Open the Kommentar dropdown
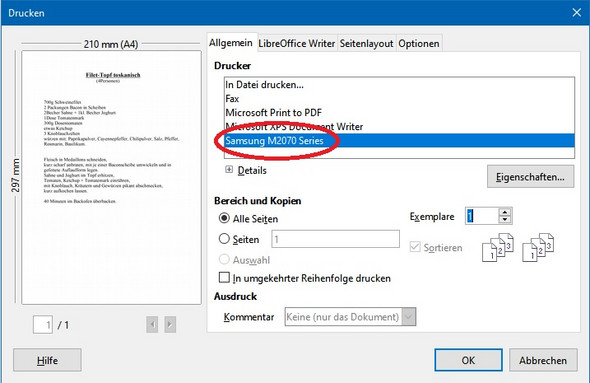The image size is (590, 383). 350,317
